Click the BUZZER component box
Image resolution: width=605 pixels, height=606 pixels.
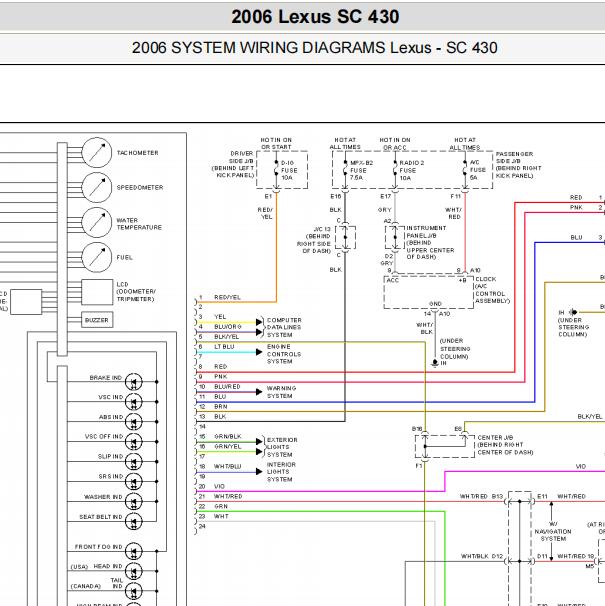click(x=97, y=320)
